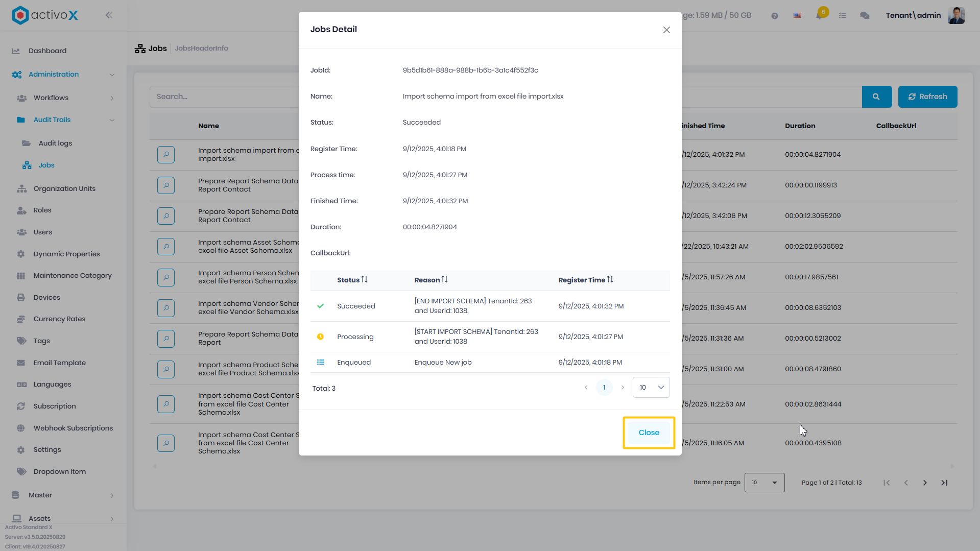
Task: View details of Vendor Schema.xlsx job
Action: point(166,308)
